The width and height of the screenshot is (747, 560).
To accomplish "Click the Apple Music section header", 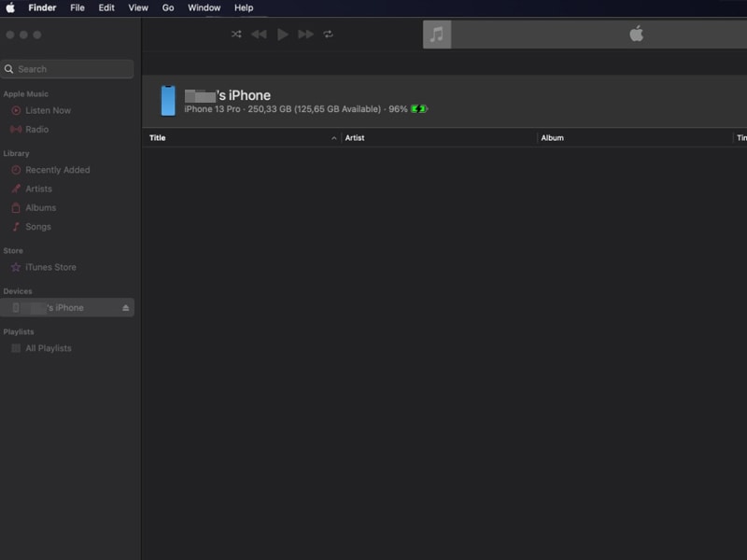I will (x=26, y=94).
